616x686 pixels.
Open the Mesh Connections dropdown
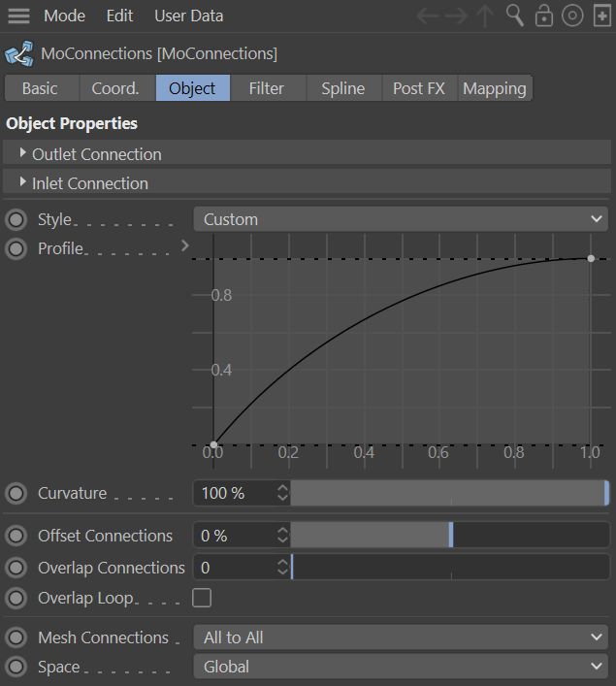pos(402,637)
